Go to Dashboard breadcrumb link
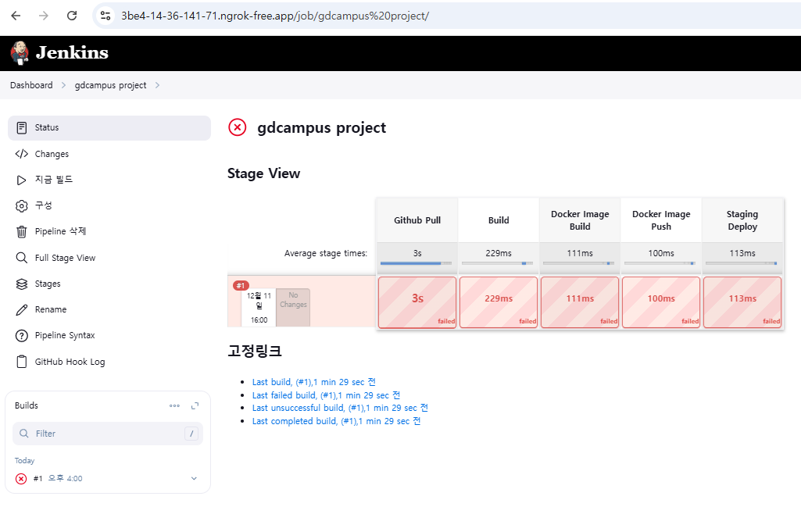 31,85
